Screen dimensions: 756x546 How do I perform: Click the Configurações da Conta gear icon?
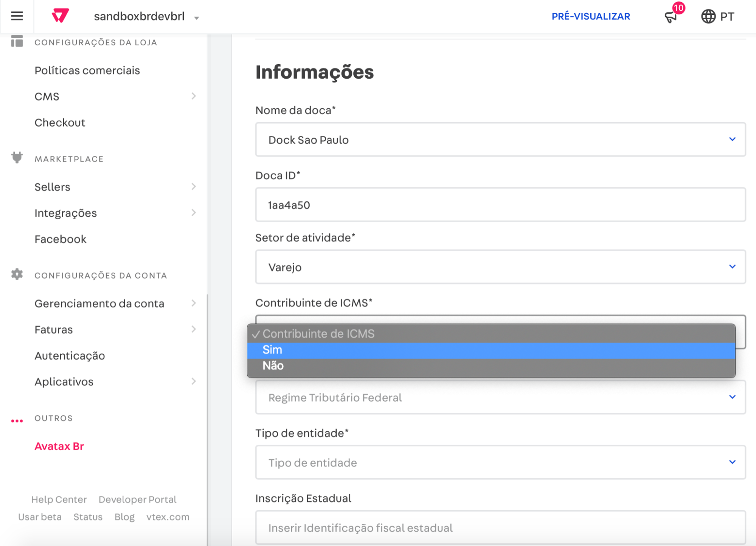[x=16, y=275]
